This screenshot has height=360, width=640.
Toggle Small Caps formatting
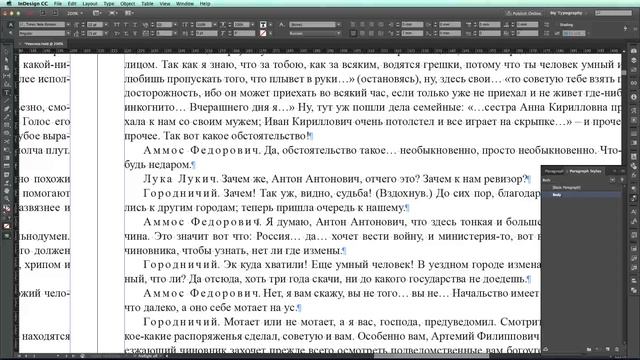pyautogui.click(x=117, y=33)
